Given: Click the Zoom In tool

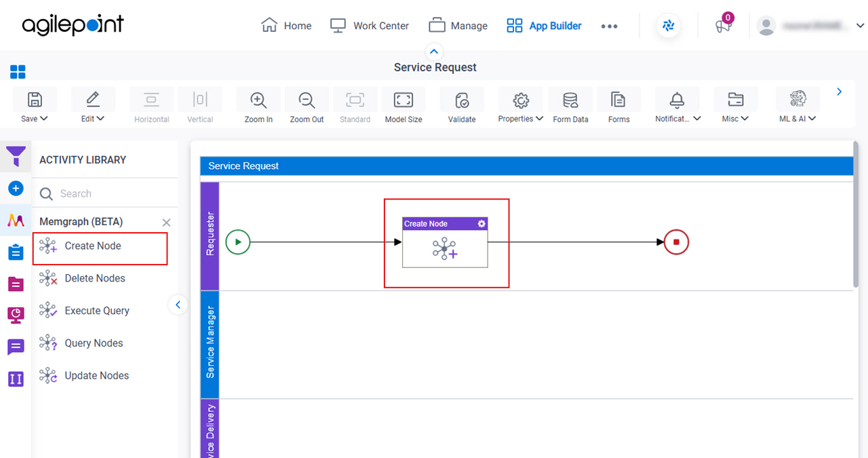Looking at the screenshot, I should coord(258,107).
